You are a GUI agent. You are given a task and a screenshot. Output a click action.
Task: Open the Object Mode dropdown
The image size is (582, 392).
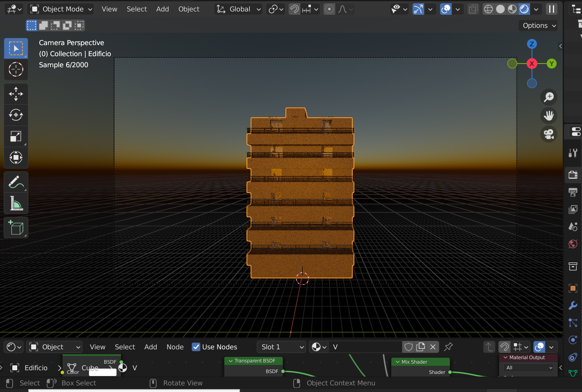pyautogui.click(x=62, y=9)
